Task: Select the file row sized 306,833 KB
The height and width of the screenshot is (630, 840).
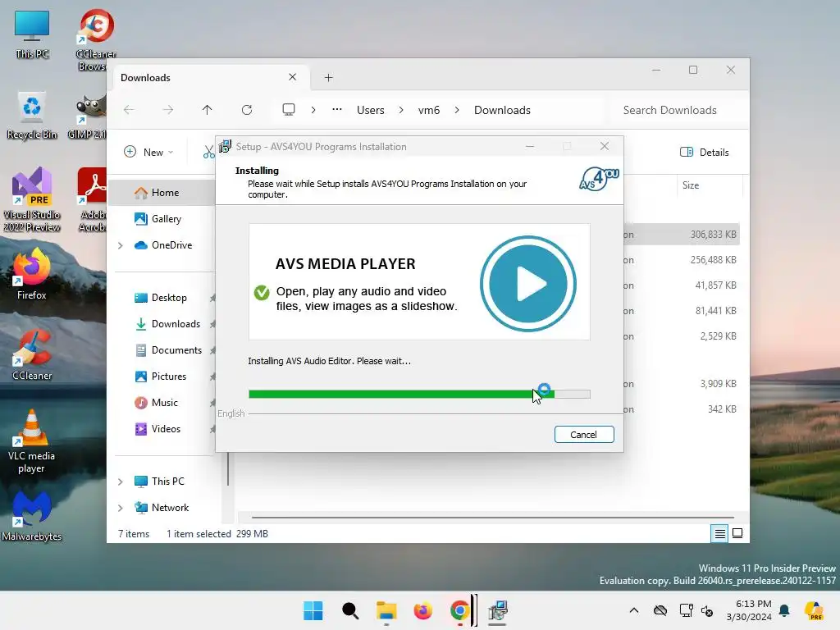Action: (x=681, y=234)
